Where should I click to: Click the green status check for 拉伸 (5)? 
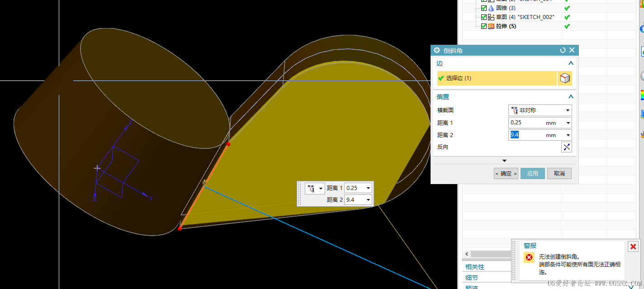[567, 26]
